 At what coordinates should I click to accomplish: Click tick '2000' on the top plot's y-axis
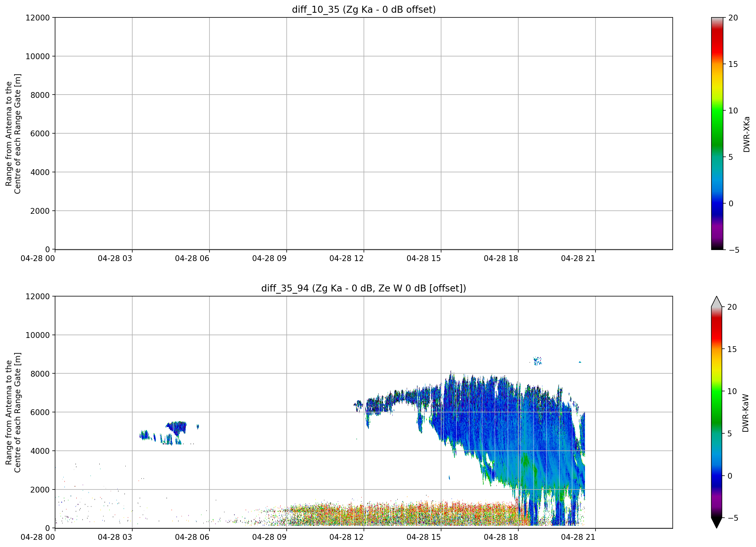click(x=40, y=211)
